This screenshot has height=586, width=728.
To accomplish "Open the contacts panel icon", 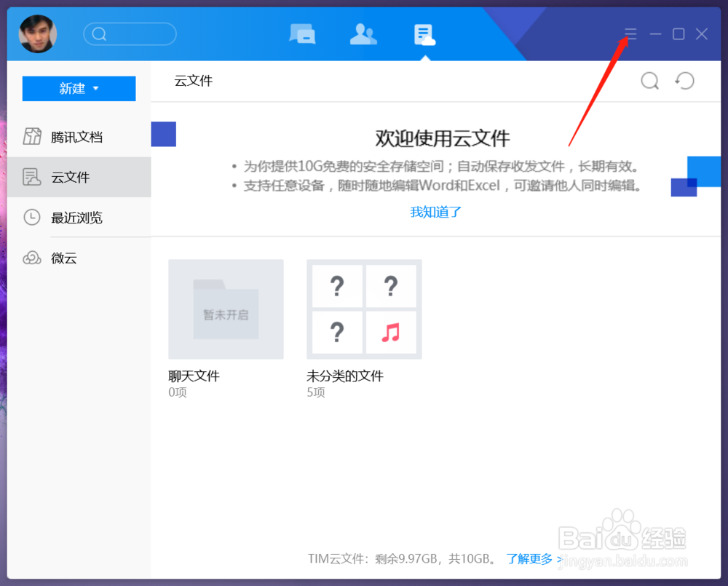I will (363, 33).
